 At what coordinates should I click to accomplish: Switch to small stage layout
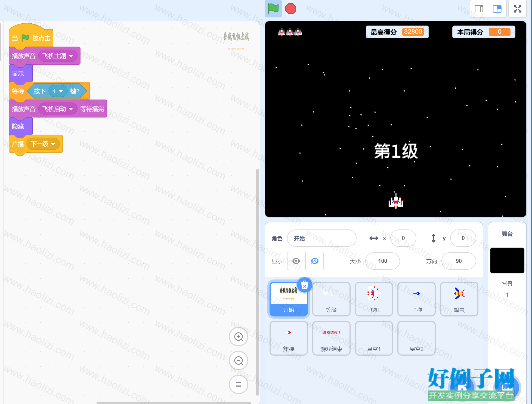tap(479, 9)
